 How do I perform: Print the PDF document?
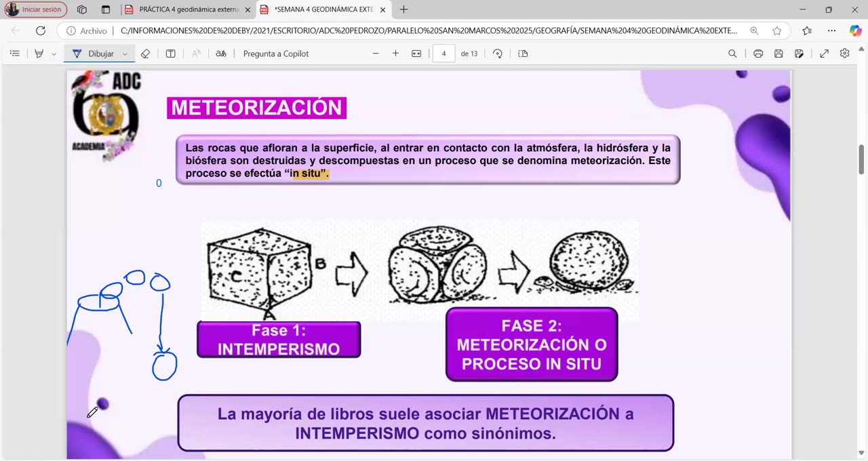[x=758, y=54]
